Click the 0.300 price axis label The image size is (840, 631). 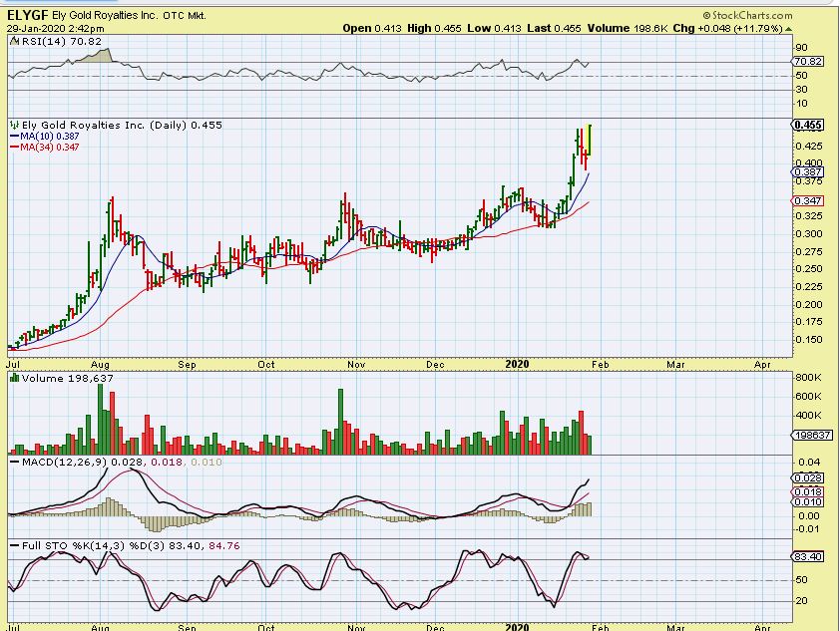tap(808, 234)
